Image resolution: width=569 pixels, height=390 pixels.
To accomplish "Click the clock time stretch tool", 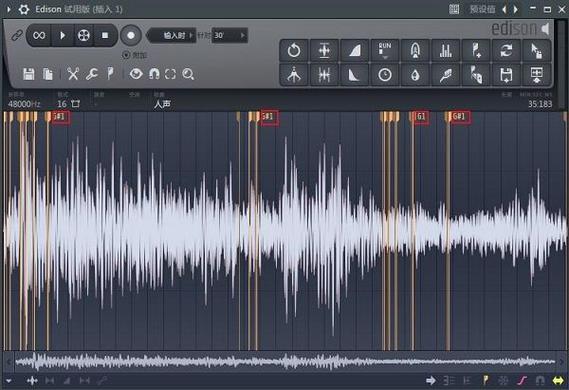I will pos(385,75).
